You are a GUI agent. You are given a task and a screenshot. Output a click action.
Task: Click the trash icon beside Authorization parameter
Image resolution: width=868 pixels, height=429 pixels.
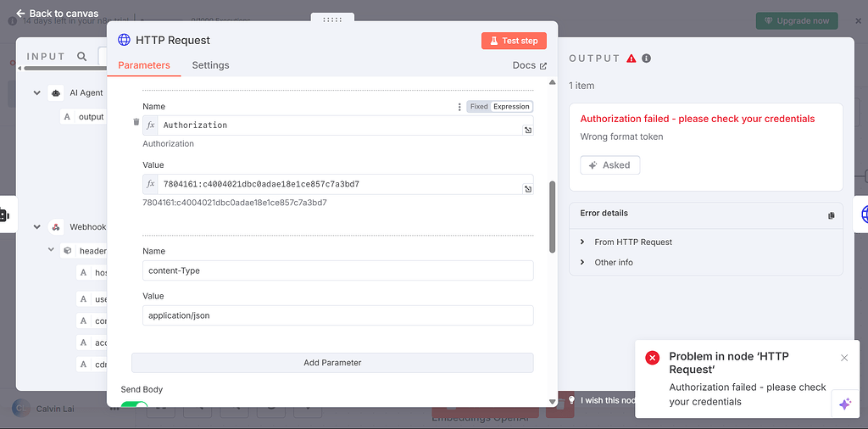click(x=136, y=122)
